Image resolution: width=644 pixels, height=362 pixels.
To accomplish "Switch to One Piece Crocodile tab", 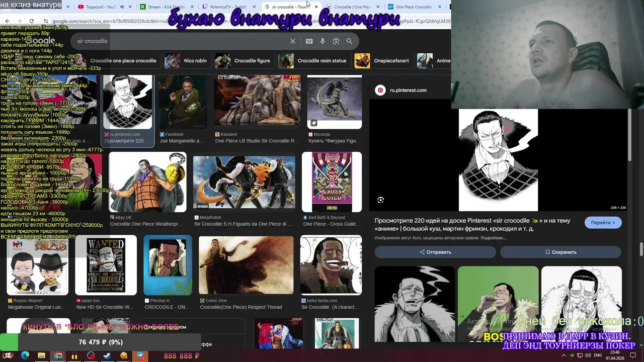I will (414, 7).
